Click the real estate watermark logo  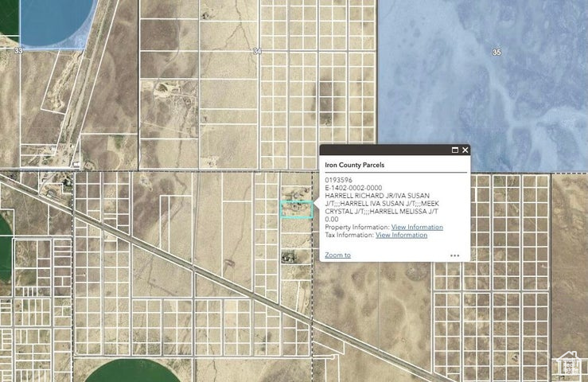pyautogui.click(x=568, y=363)
